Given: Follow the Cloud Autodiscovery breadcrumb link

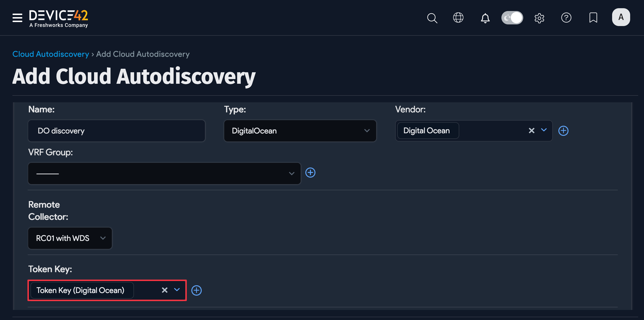Looking at the screenshot, I should (50, 54).
